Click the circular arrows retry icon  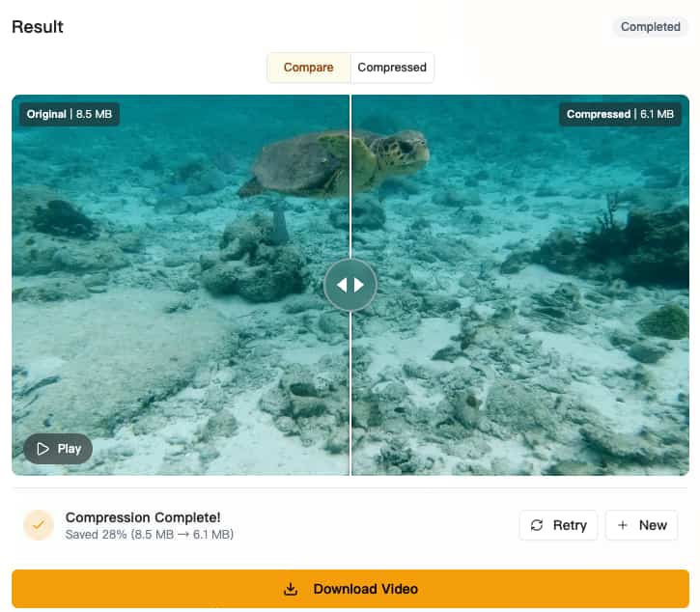pyautogui.click(x=538, y=525)
